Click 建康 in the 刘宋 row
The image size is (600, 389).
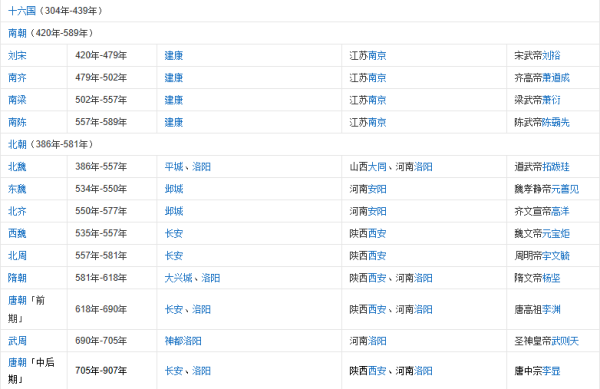pyautogui.click(x=174, y=55)
